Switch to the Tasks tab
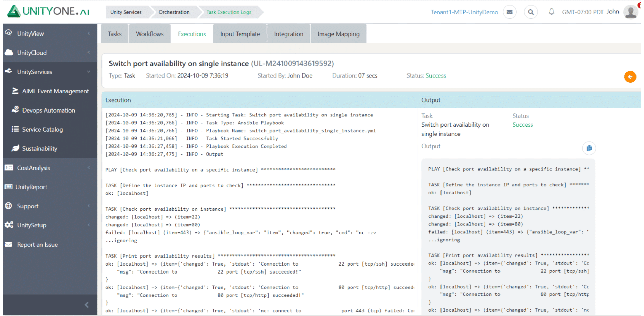644x316 pixels. [x=115, y=34]
